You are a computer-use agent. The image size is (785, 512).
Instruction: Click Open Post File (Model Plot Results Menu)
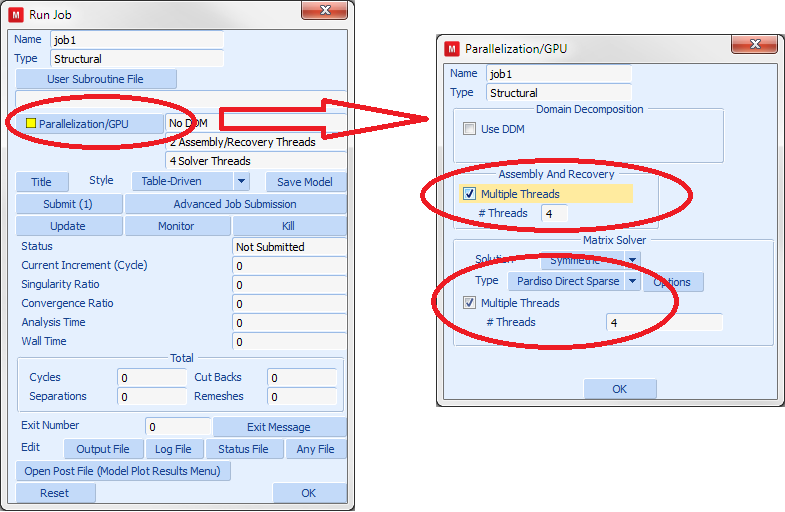coord(122,471)
